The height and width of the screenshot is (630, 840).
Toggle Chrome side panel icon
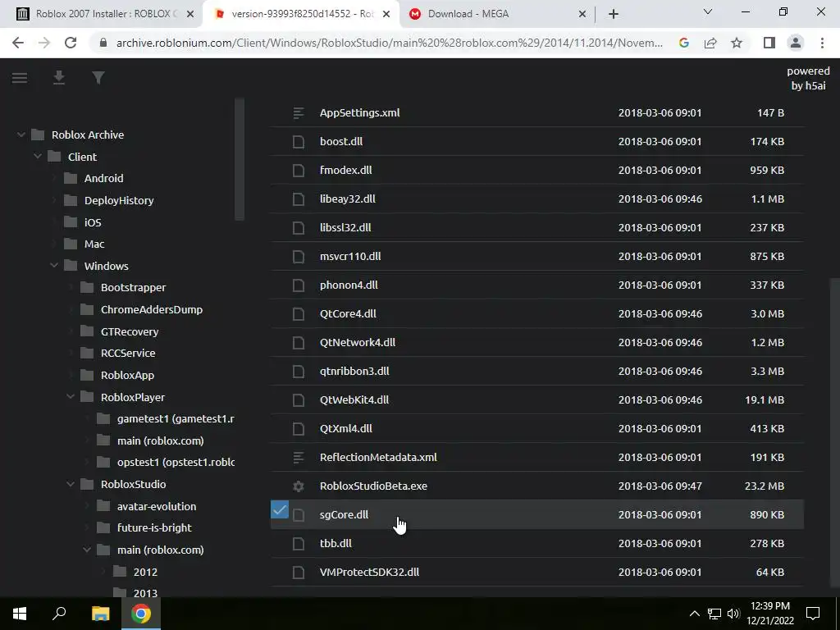pos(769,43)
